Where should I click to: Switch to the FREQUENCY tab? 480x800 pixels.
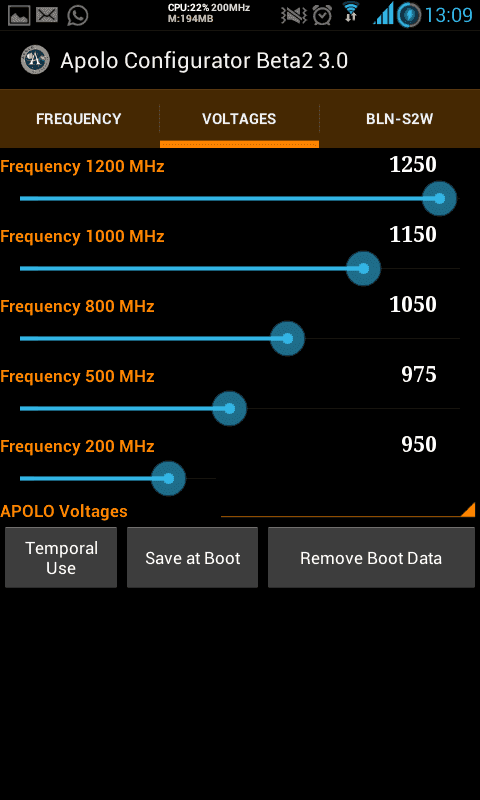tap(79, 119)
